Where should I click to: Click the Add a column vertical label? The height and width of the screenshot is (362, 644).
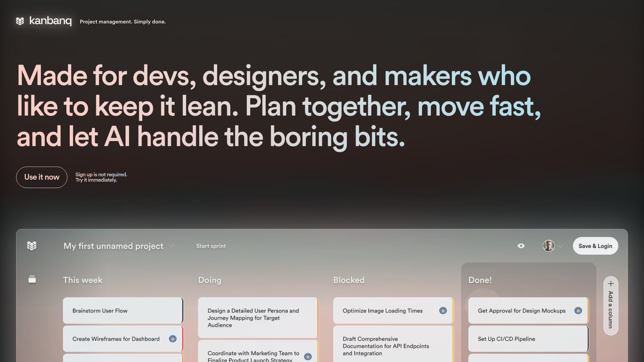(x=610, y=309)
